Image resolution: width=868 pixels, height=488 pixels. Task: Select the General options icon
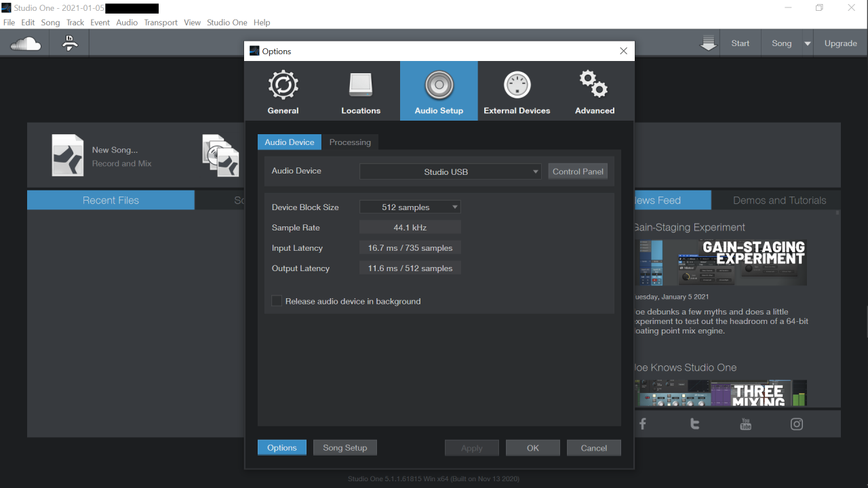coord(283,85)
